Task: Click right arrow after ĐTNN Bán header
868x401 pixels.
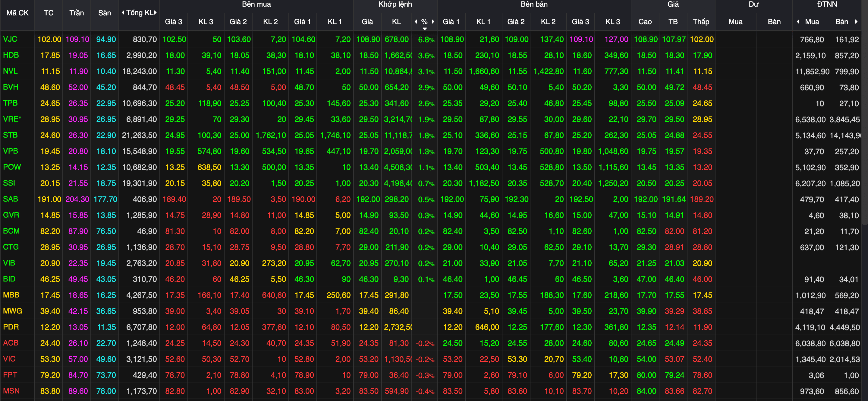Action: [x=856, y=22]
